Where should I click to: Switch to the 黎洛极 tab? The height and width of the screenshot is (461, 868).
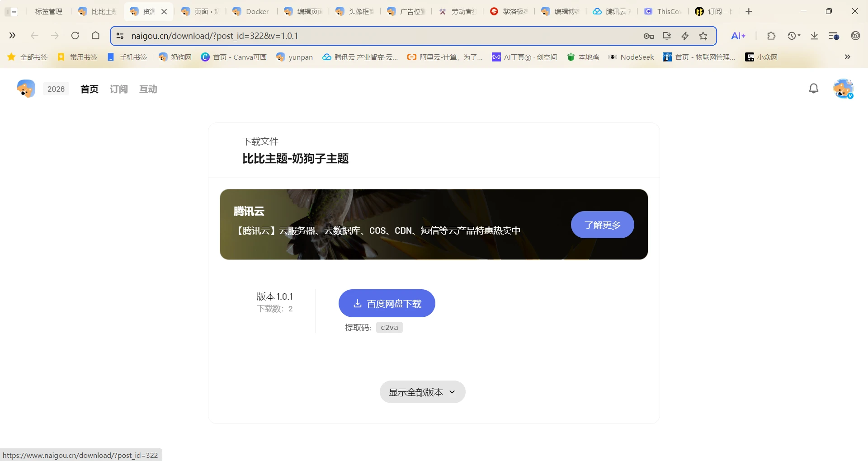509,12
